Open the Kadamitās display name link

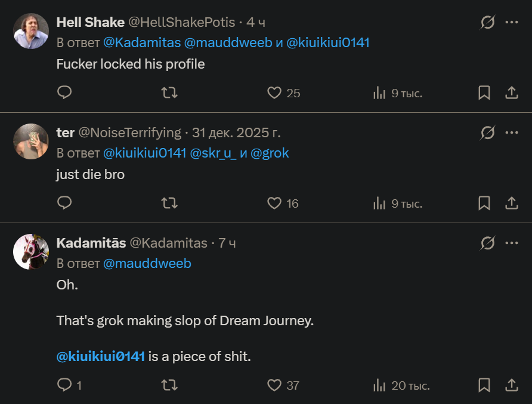point(91,243)
